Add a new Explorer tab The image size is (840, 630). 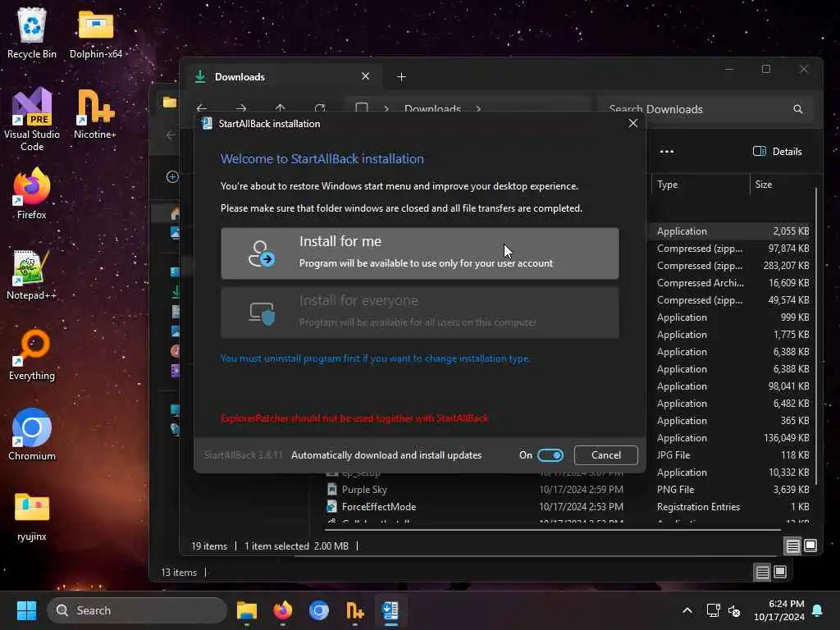401,77
